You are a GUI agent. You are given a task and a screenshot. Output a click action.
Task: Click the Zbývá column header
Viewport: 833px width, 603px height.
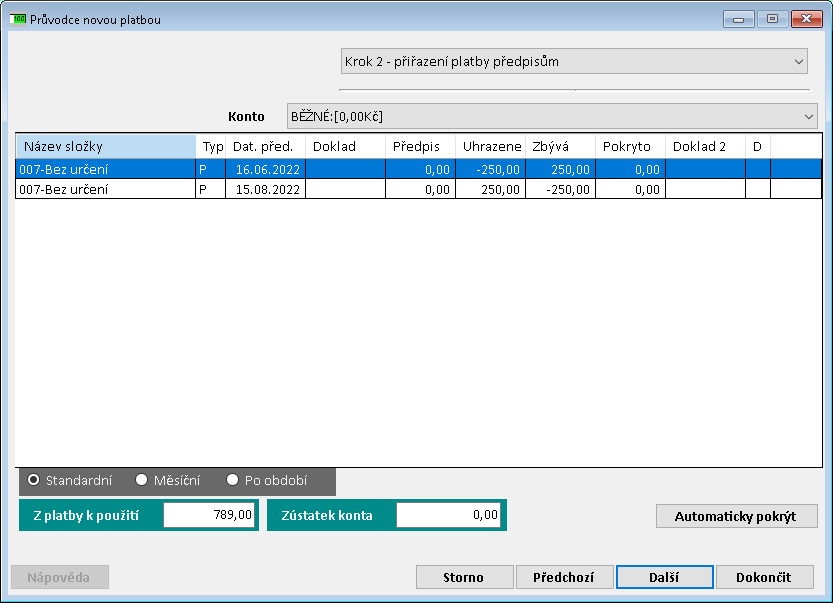click(x=559, y=146)
